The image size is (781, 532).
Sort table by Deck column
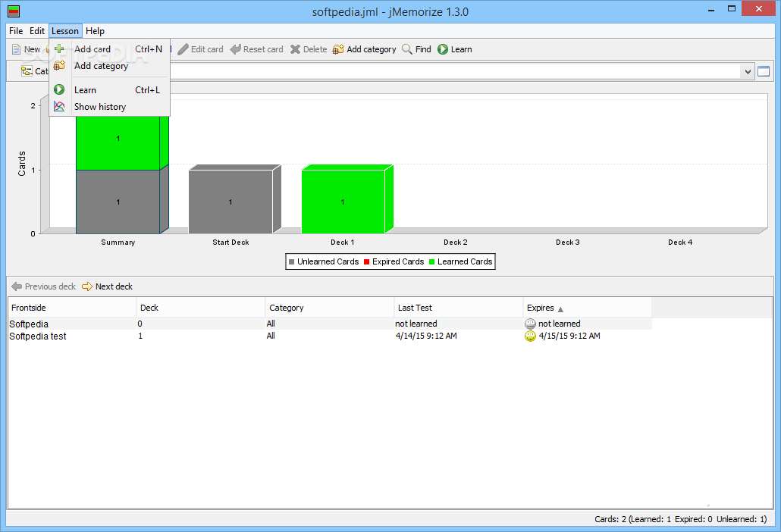coord(201,308)
